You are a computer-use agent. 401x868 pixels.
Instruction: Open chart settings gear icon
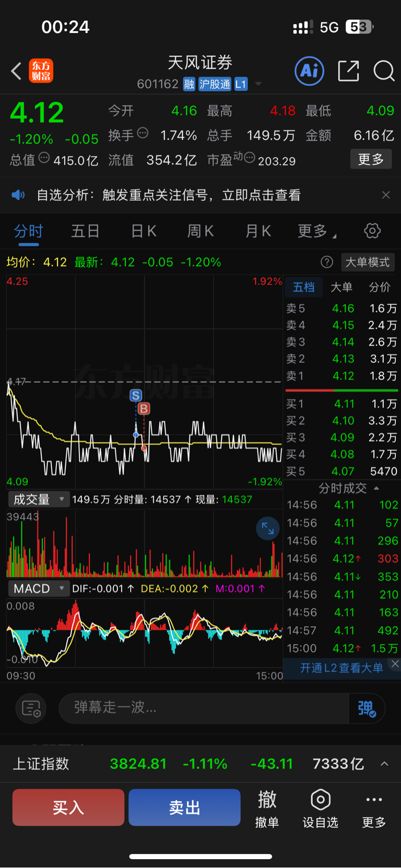tap(372, 231)
